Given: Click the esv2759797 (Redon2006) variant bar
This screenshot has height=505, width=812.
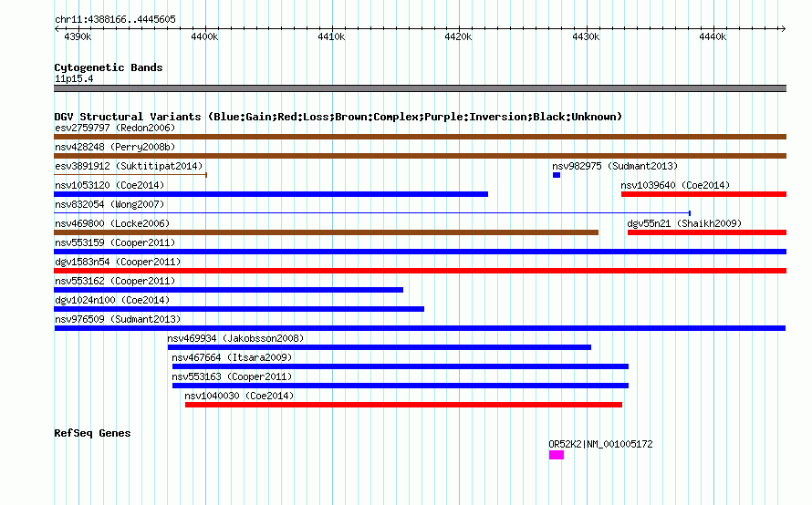Looking at the screenshot, I should [420, 137].
